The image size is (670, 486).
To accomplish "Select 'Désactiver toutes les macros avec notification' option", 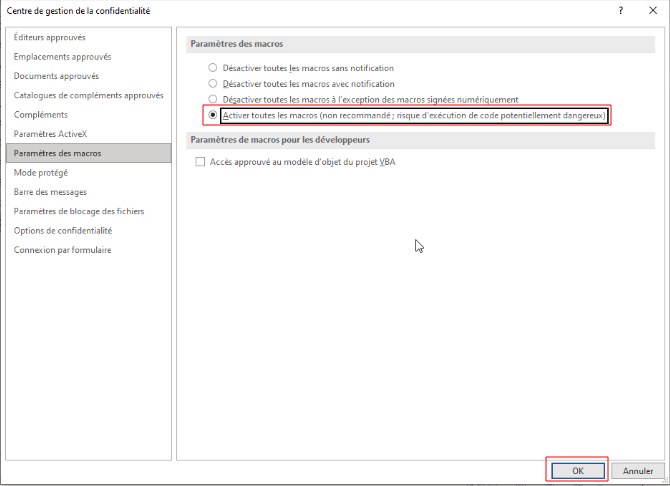I will pos(213,84).
